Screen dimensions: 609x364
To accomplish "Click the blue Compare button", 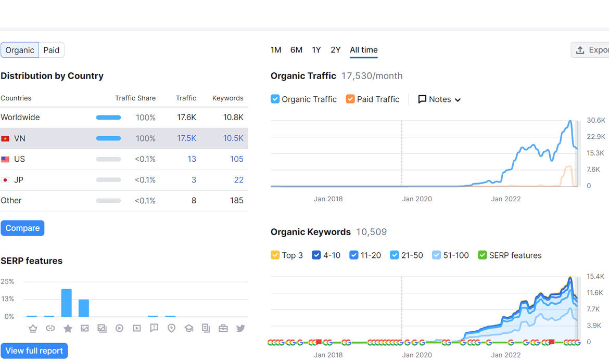I will pyautogui.click(x=22, y=228).
